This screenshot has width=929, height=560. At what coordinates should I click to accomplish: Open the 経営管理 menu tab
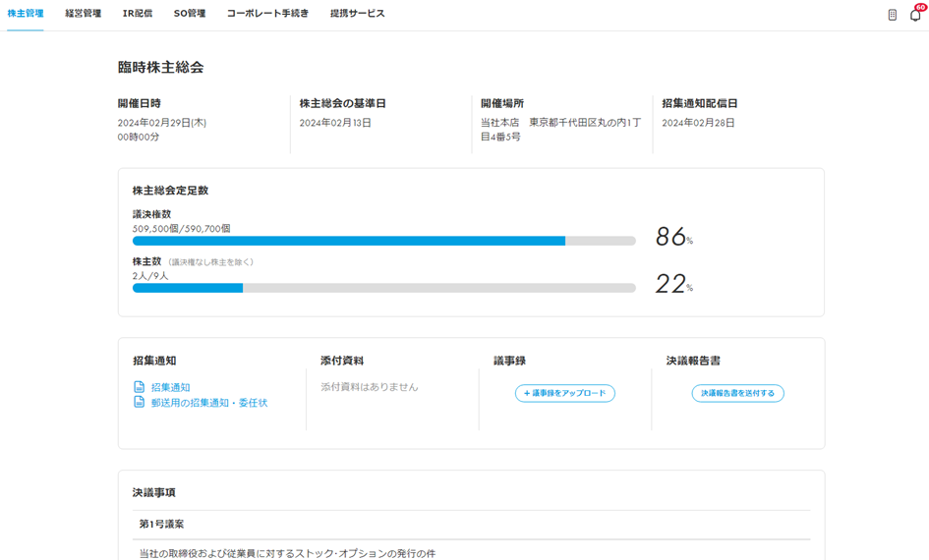tap(83, 13)
